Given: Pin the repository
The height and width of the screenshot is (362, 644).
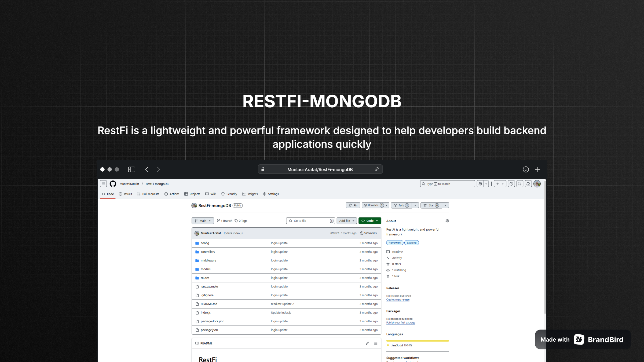Looking at the screenshot, I should [x=353, y=205].
